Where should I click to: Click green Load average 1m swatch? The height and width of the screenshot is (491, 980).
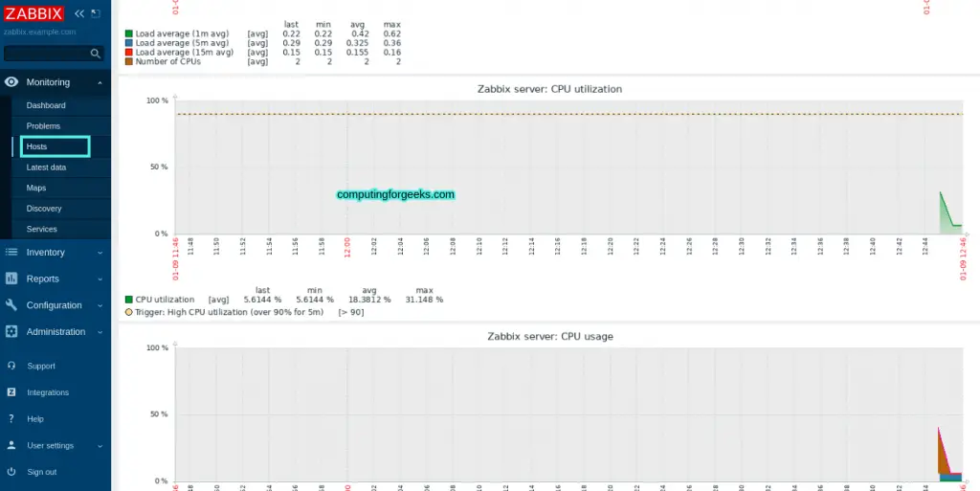129,33
